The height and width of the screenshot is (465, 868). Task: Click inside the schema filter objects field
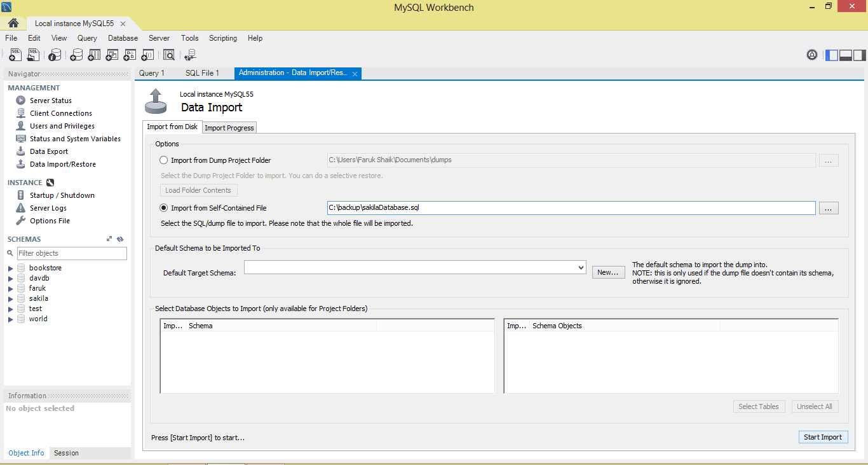[70, 253]
